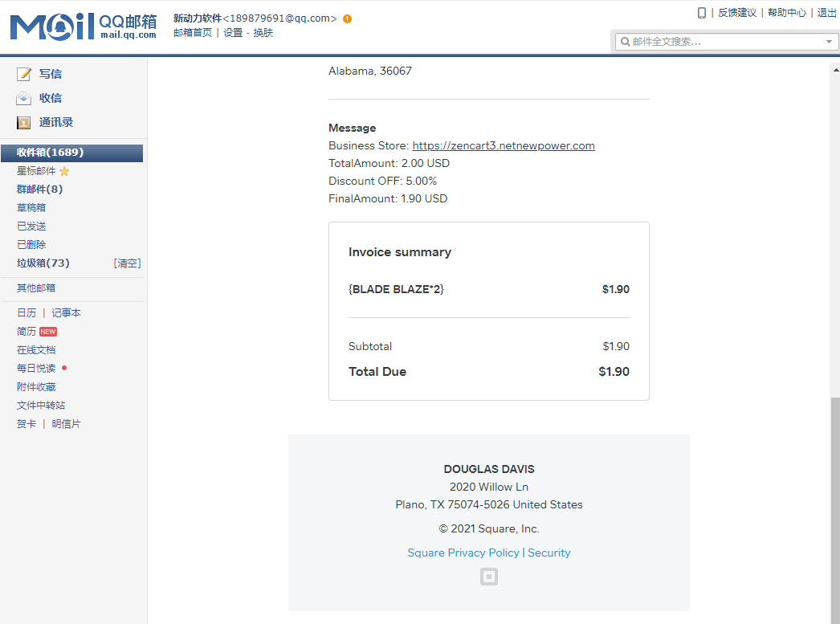This screenshot has height=624, width=840.
Task: Empty the junk folder with 清空 link
Action: [x=127, y=263]
